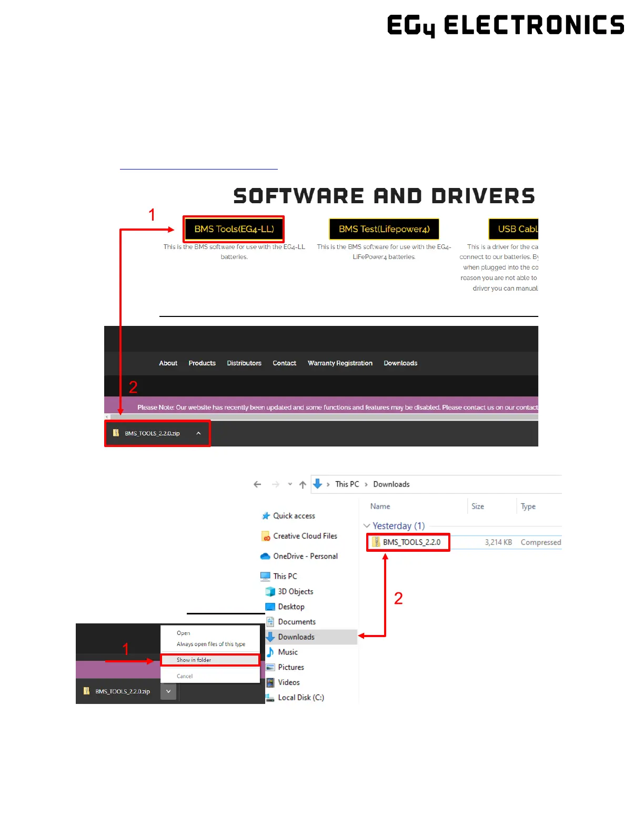The height and width of the screenshot is (834, 644).
Task: Select This PC in navigation pane
Action: (285, 577)
